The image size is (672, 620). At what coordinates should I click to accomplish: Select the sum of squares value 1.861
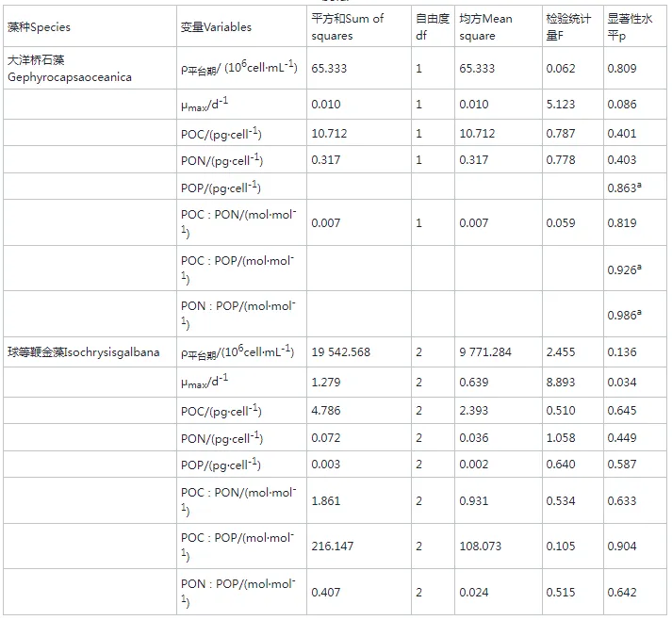coord(325,501)
